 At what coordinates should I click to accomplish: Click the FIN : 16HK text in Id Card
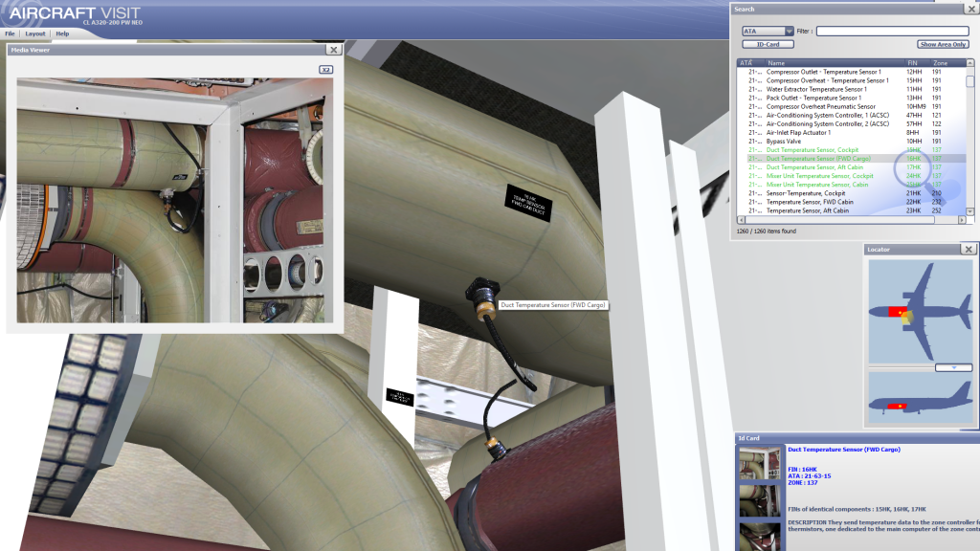coord(802,469)
